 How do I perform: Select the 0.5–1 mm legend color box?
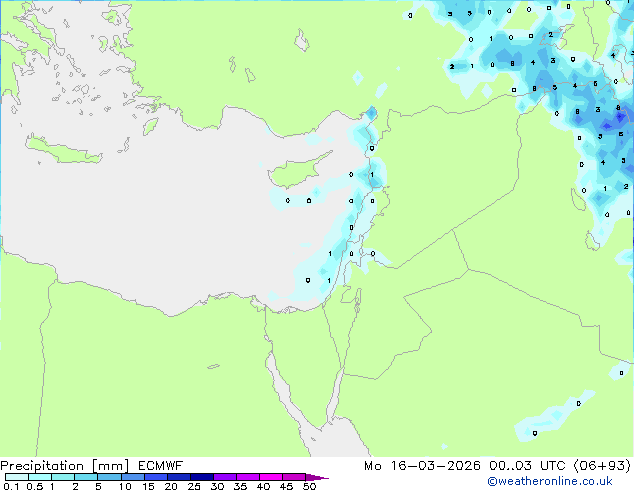(40, 477)
